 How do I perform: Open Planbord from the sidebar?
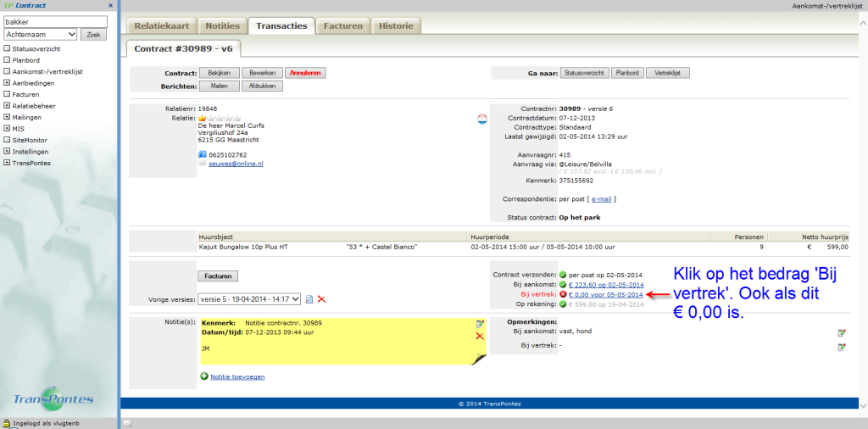click(26, 60)
